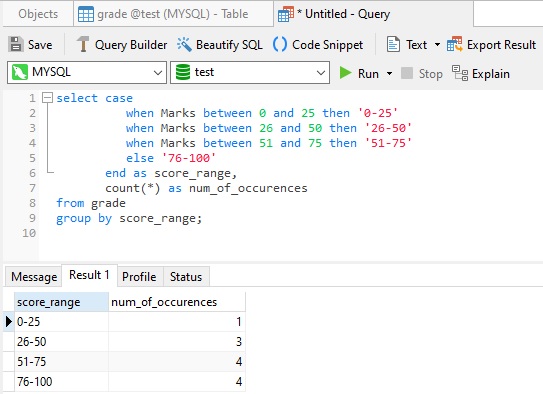Click the Export Result icon
This screenshot has width=543, height=394.
(x=455, y=44)
